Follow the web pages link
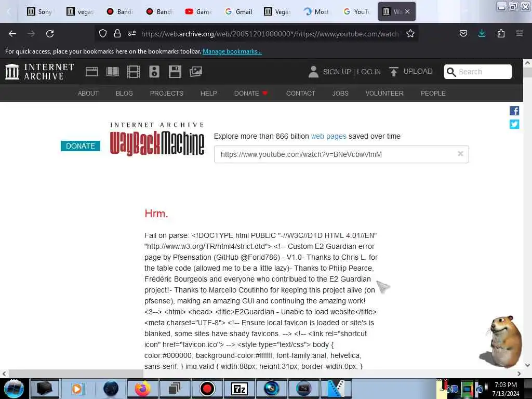This screenshot has height=399, width=532. click(x=328, y=136)
